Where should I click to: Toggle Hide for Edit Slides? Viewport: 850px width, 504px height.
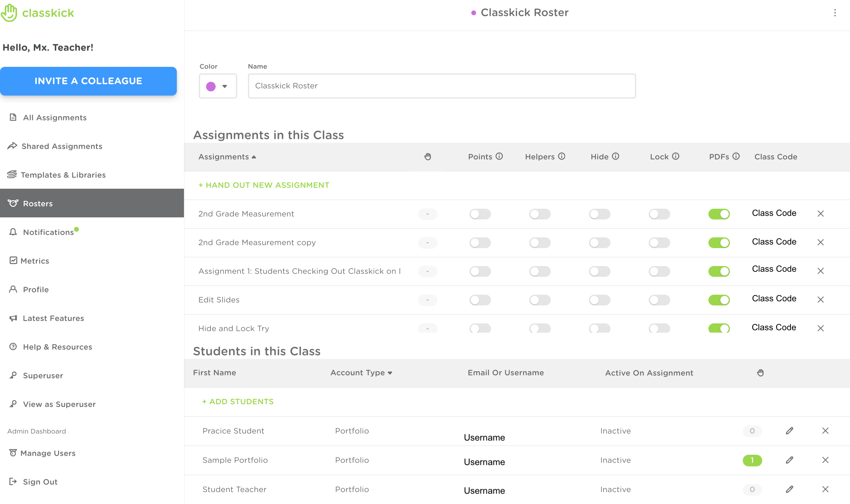599,300
